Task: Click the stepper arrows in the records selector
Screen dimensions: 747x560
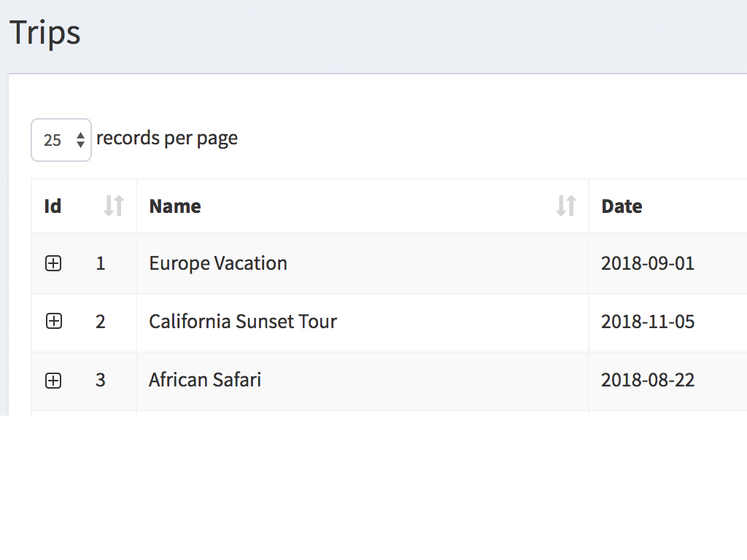Action: coord(80,140)
